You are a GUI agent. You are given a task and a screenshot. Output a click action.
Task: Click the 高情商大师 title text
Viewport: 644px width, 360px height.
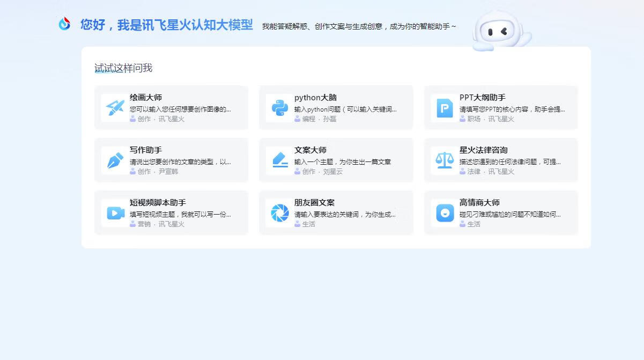[x=479, y=203]
